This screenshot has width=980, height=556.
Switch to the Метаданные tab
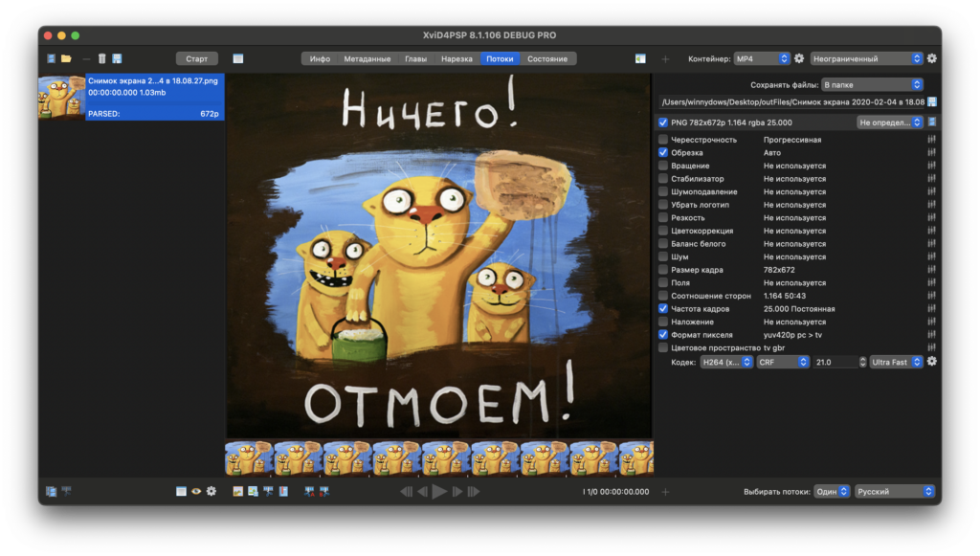367,58
